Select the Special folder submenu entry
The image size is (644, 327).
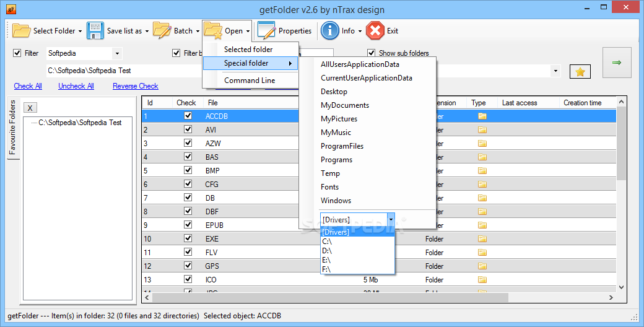coord(251,63)
